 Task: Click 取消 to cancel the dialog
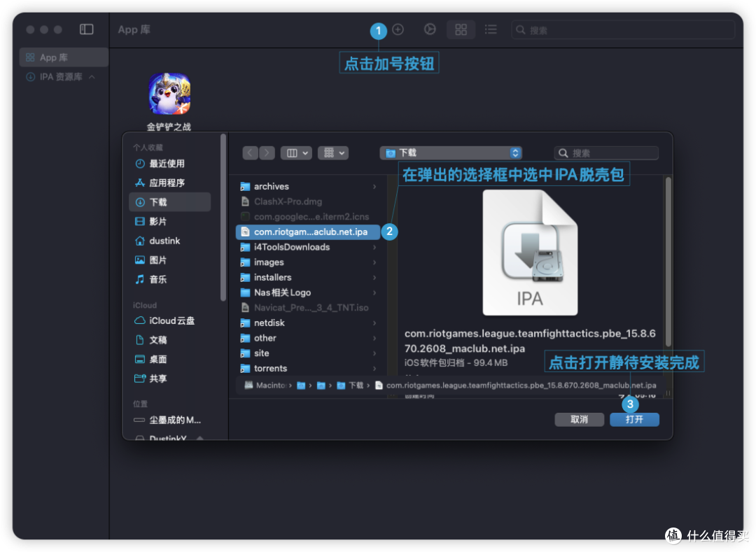(x=579, y=420)
